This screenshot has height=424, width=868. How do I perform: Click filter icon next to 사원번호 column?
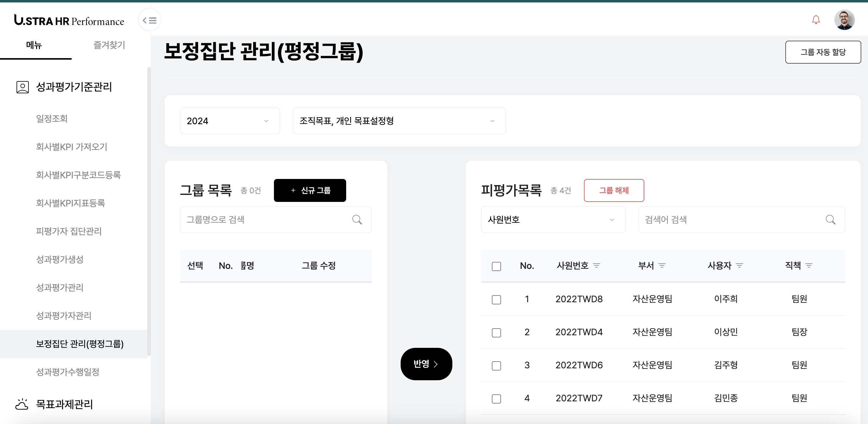point(597,266)
